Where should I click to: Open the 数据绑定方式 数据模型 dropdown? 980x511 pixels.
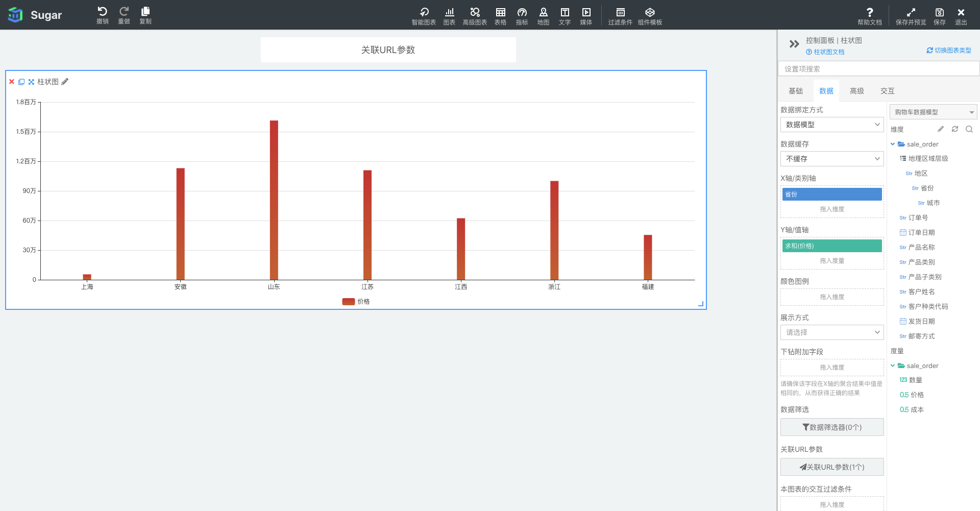pos(832,125)
